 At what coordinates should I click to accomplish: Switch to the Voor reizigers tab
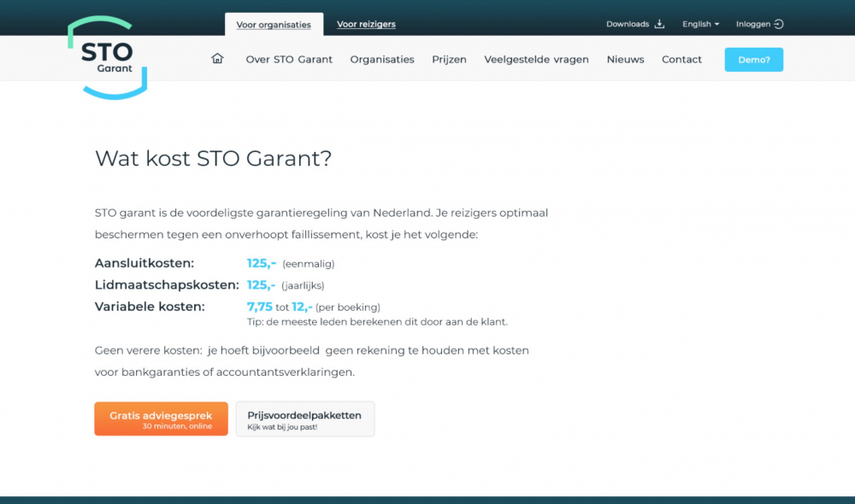[x=366, y=24]
